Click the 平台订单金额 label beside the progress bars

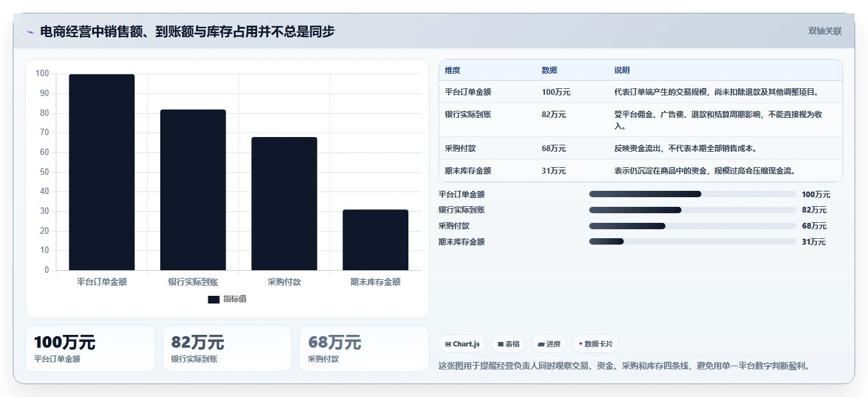coord(462,194)
